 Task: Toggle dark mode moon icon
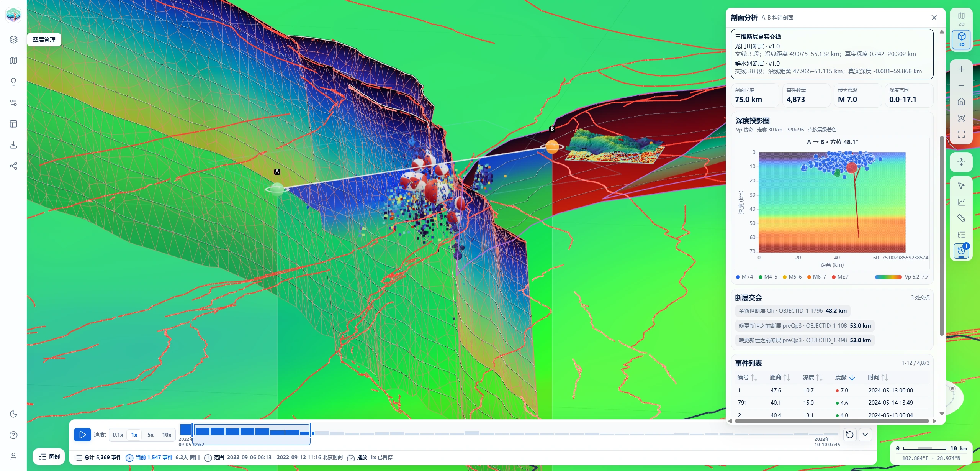point(13,414)
